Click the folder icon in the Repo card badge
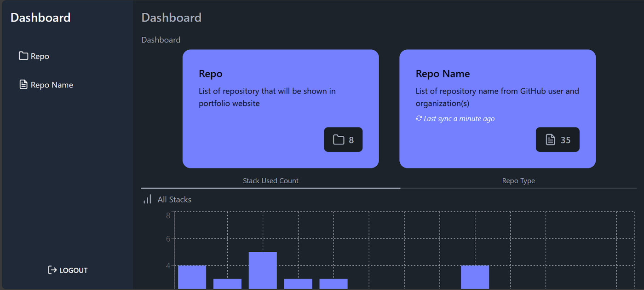This screenshot has width=644, height=290. coord(339,139)
